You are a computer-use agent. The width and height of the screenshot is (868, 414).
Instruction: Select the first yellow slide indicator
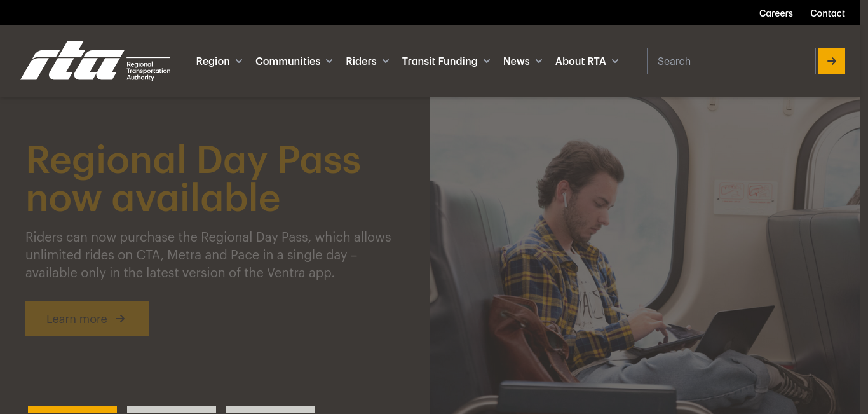tap(72, 410)
